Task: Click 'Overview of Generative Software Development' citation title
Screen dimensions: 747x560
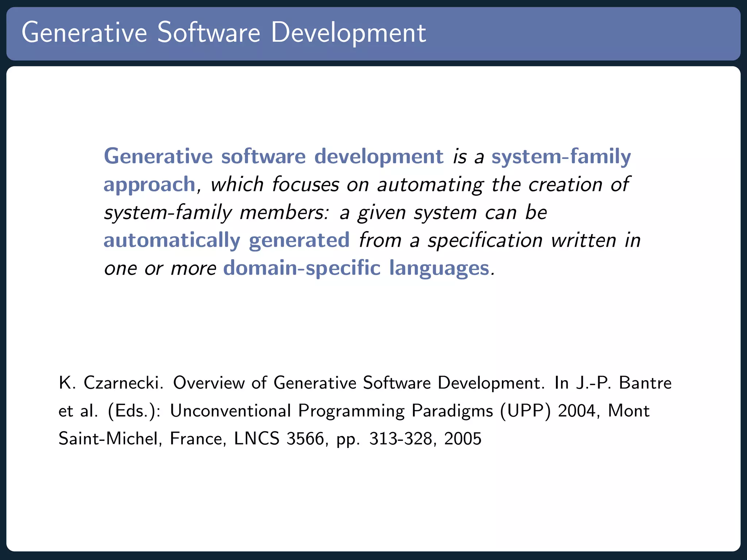Action: tap(358, 383)
